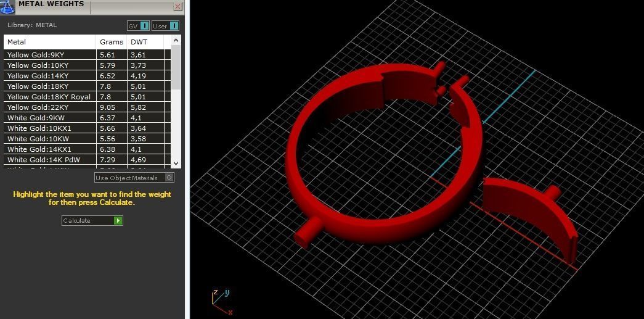This screenshot has height=319, width=644.
Task: Select the White Gold:10KW row
Action: tap(87, 139)
